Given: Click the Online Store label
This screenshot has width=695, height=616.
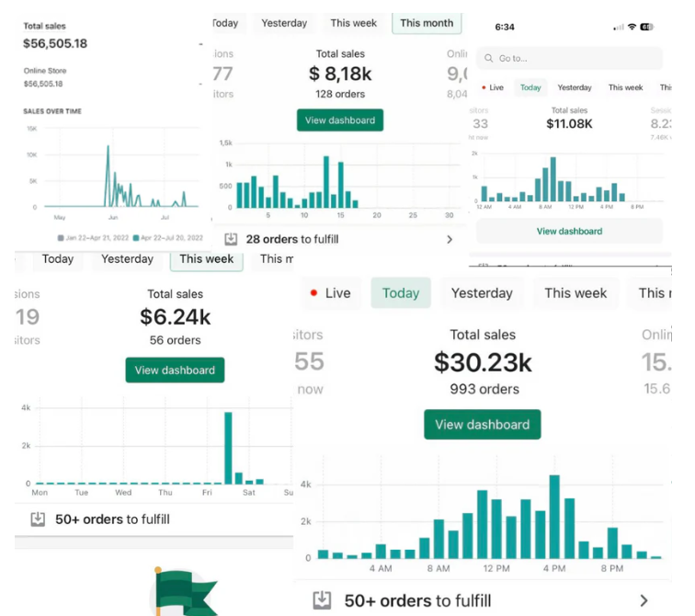Looking at the screenshot, I should click(x=45, y=71).
